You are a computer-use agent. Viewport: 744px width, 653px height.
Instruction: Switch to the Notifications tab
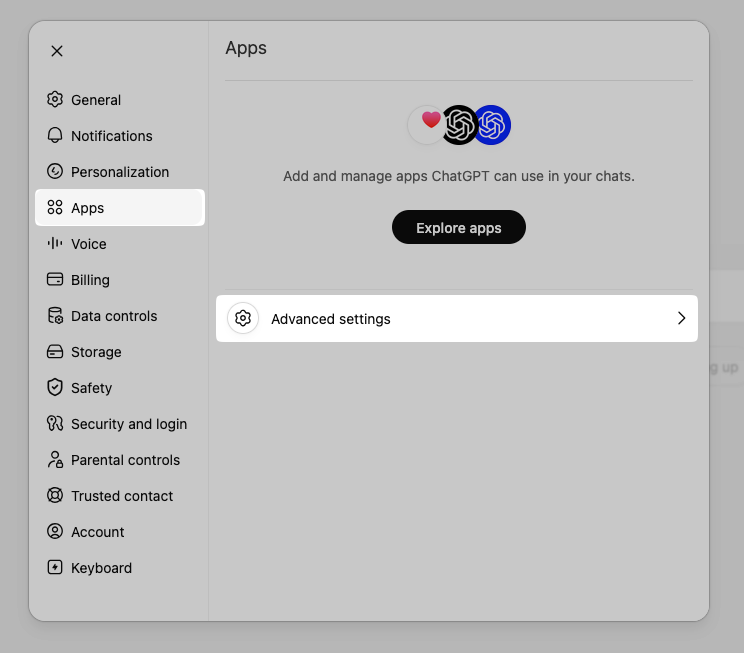click(120, 136)
